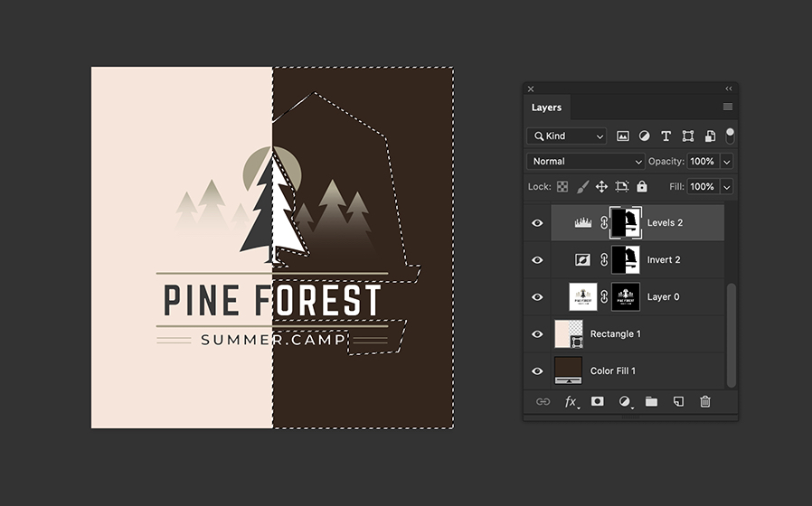Expand the Fill slider arrow

(727, 186)
